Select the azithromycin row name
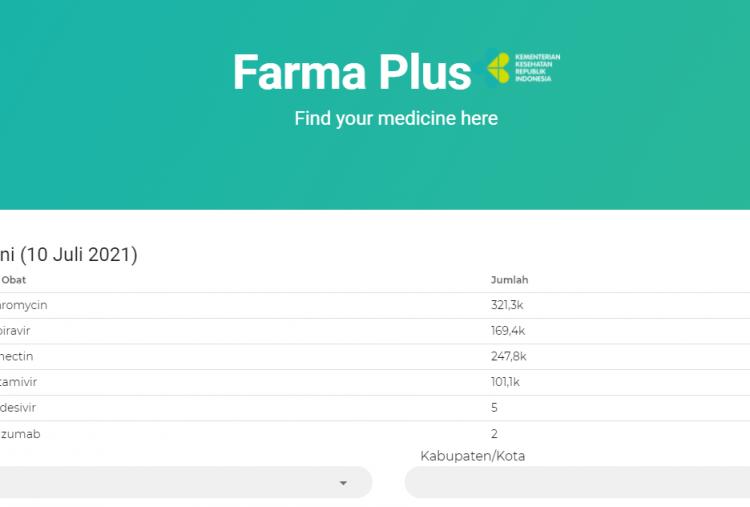 point(24,305)
